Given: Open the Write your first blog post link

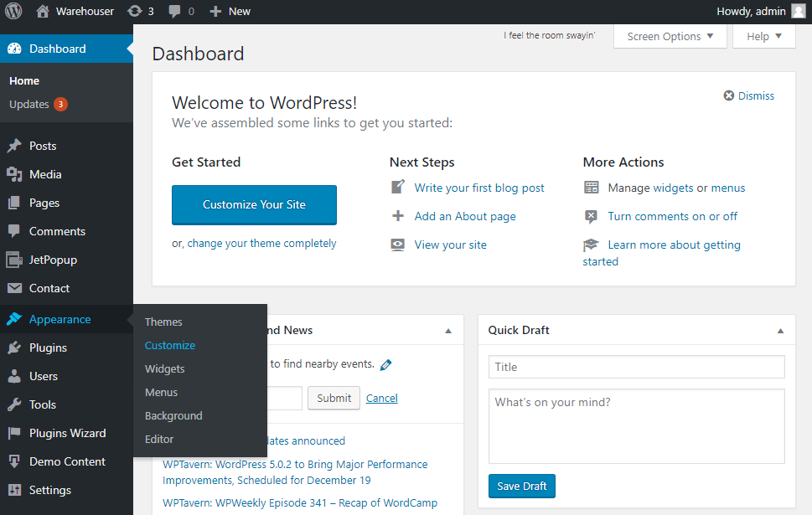Looking at the screenshot, I should pyautogui.click(x=479, y=188).
